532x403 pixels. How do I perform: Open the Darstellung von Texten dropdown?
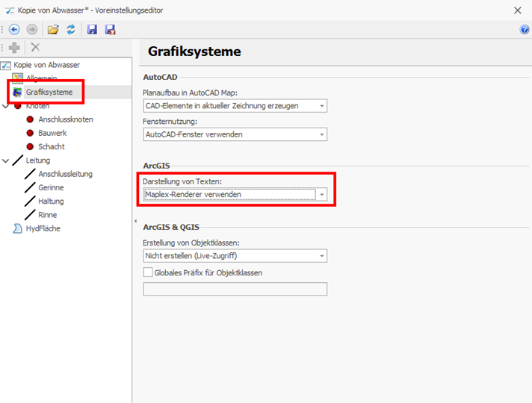pos(321,195)
